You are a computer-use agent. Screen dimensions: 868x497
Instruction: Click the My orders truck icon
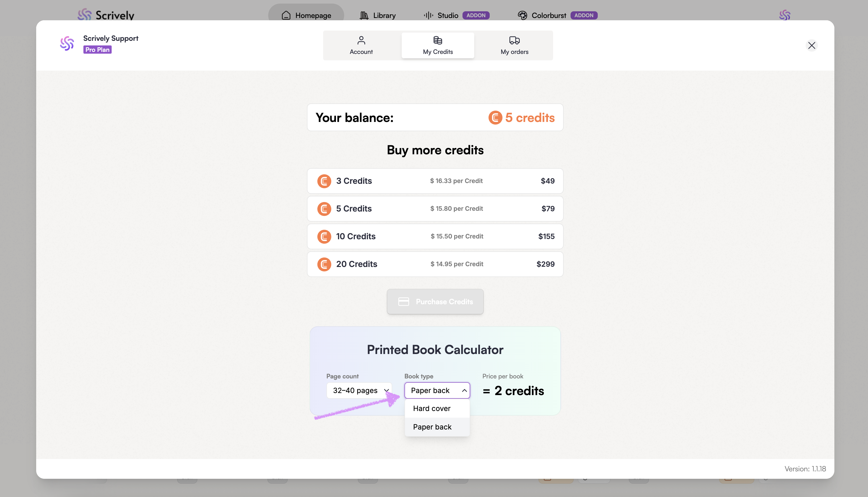click(x=514, y=40)
